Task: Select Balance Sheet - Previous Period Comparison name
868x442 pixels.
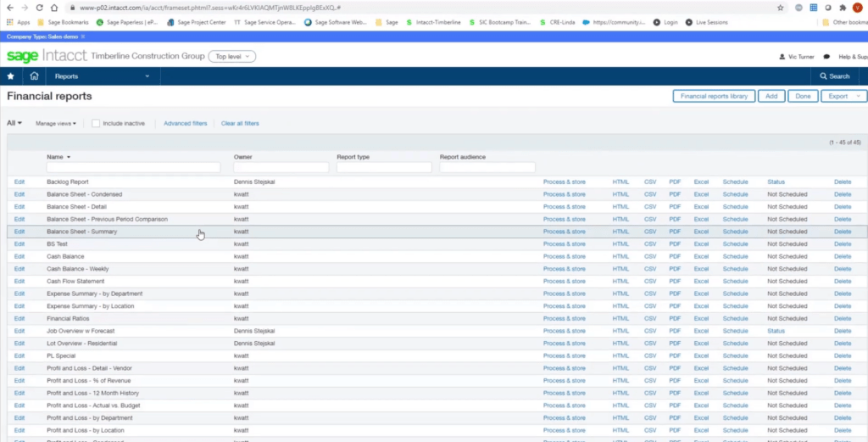Action: 107,220
